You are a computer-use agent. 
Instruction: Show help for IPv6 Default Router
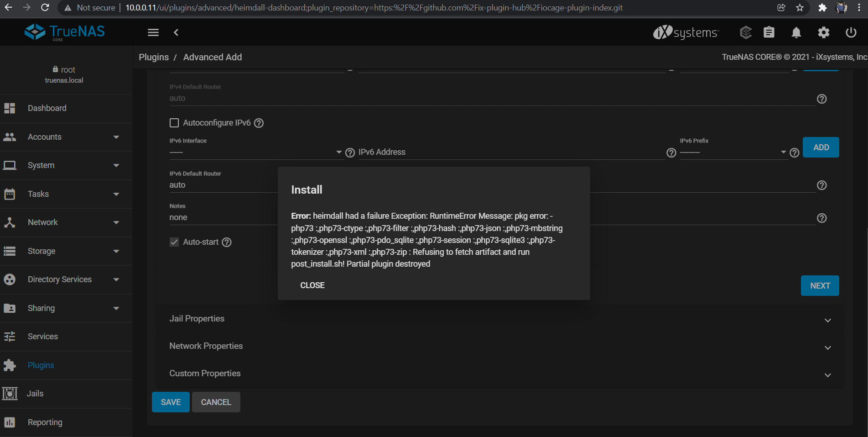coord(822,185)
